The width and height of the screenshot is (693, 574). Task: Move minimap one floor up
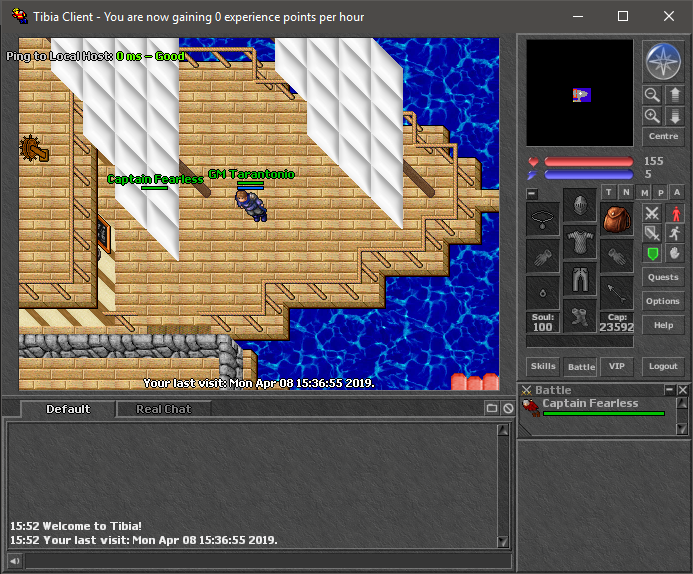(x=674, y=95)
